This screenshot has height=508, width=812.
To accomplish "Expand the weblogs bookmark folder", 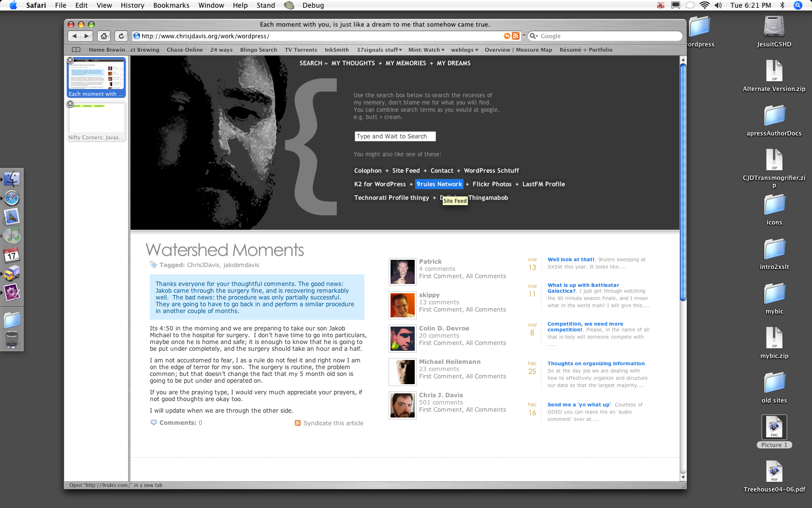I will tap(464, 50).
